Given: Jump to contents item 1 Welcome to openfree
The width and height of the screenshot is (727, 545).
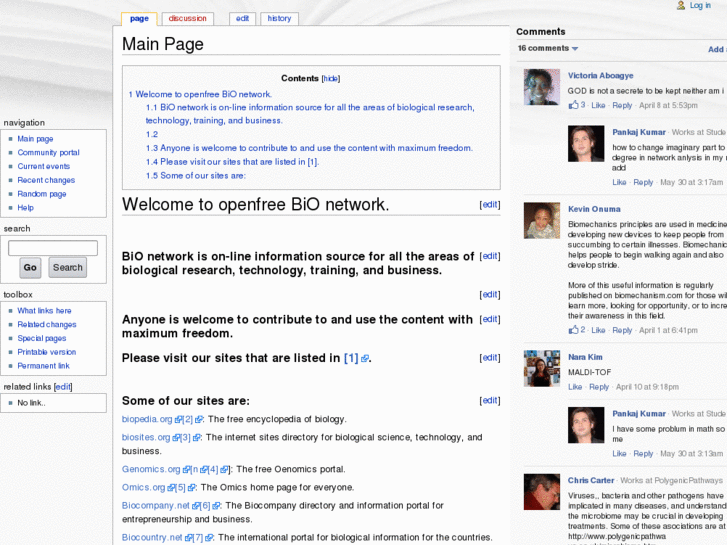Looking at the screenshot, I should pyautogui.click(x=200, y=94).
